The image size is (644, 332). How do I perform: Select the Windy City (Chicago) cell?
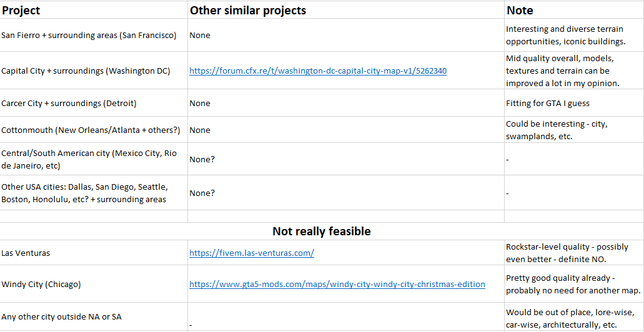[94, 284]
